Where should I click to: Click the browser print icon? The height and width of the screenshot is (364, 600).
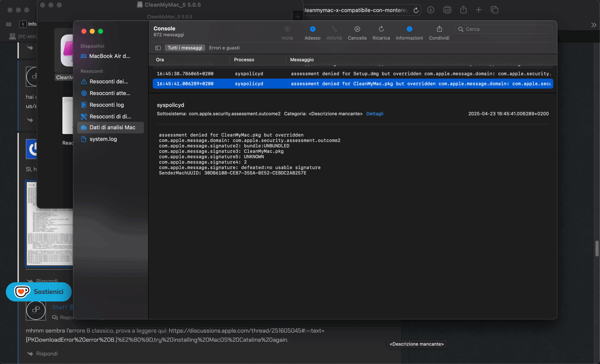pyautogui.click(x=447, y=10)
